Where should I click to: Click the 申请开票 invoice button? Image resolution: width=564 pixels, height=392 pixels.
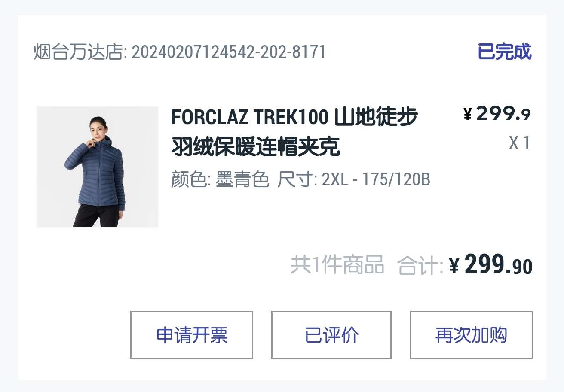click(192, 335)
